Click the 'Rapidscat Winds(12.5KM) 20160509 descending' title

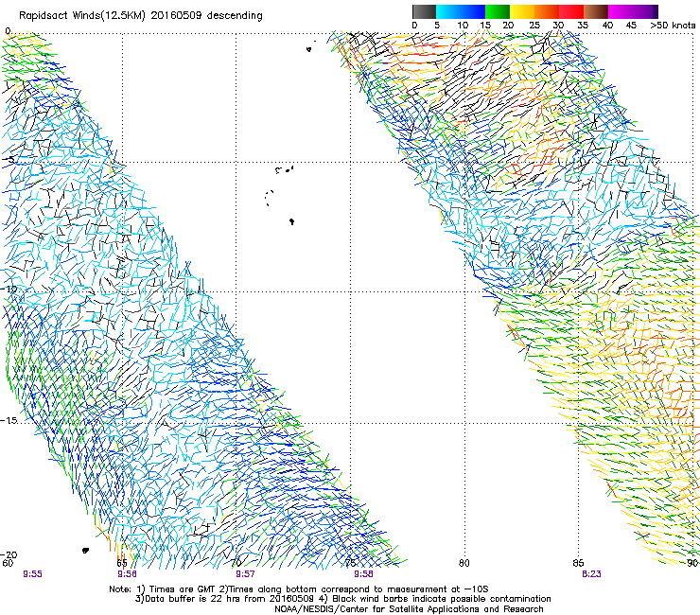coord(141,16)
